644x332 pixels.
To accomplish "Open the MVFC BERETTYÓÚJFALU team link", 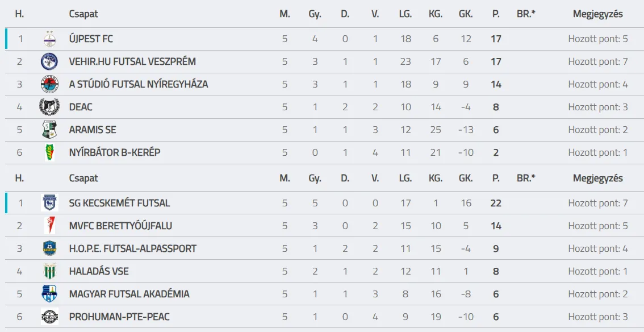I will pyautogui.click(x=120, y=226).
